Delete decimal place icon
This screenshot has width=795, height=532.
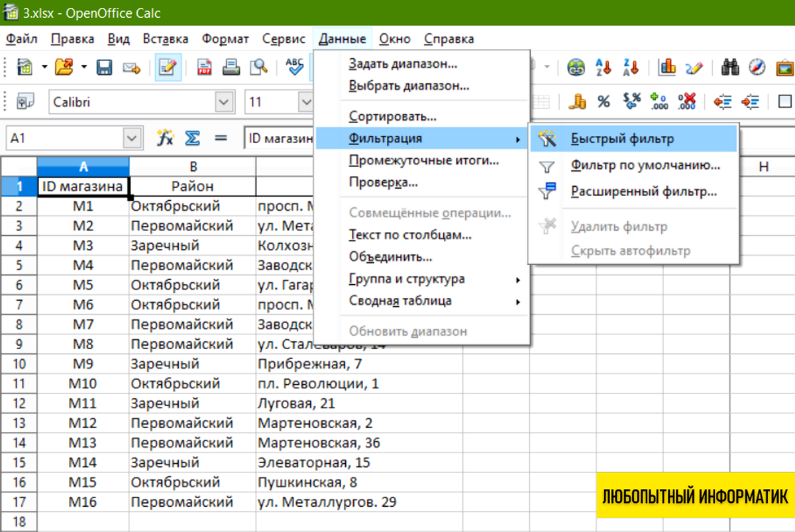pyautogui.click(x=687, y=102)
